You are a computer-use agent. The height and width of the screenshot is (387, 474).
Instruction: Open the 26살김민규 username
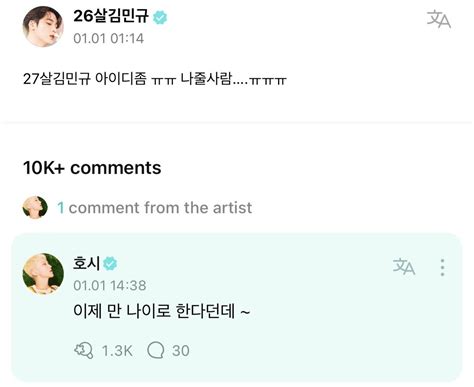click(111, 16)
